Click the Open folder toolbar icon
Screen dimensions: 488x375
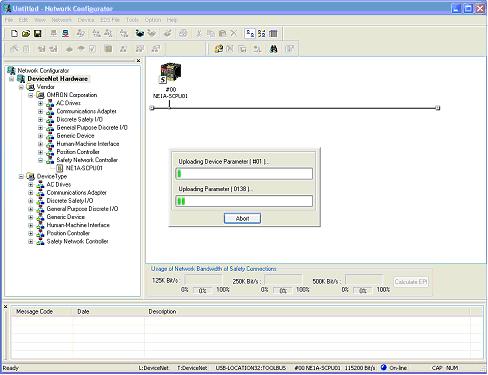pos(26,33)
